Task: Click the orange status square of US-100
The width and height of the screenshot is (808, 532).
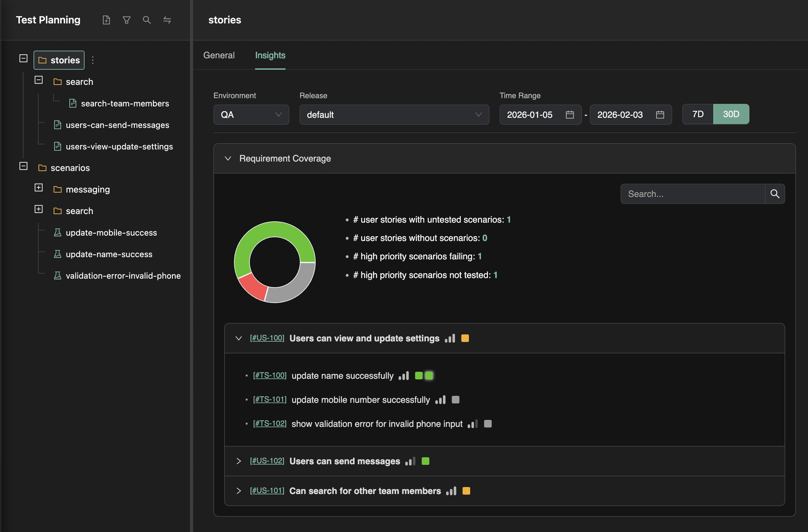Action: (x=465, y=338)
